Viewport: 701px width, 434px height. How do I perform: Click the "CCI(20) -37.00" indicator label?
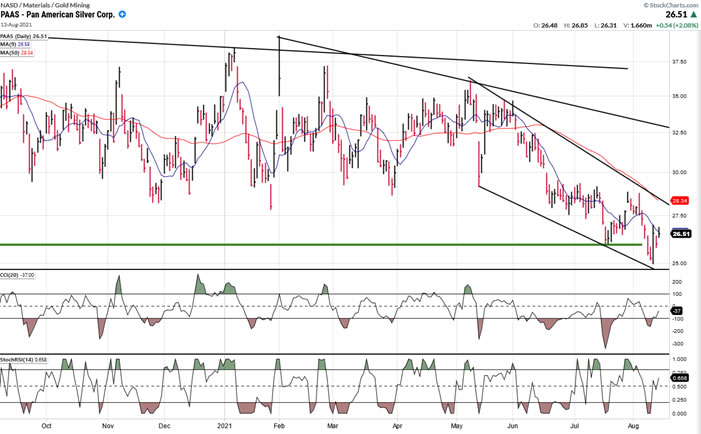point(17,275)
